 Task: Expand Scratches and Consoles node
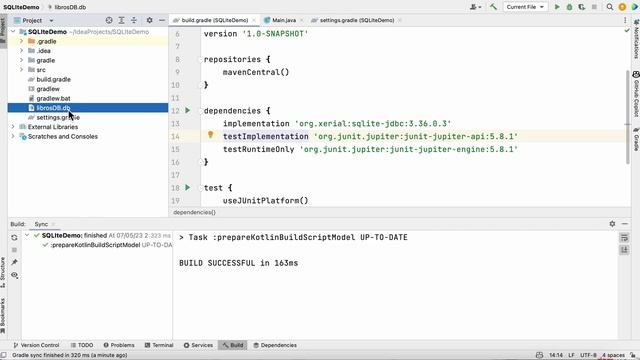tap(13, 136)
